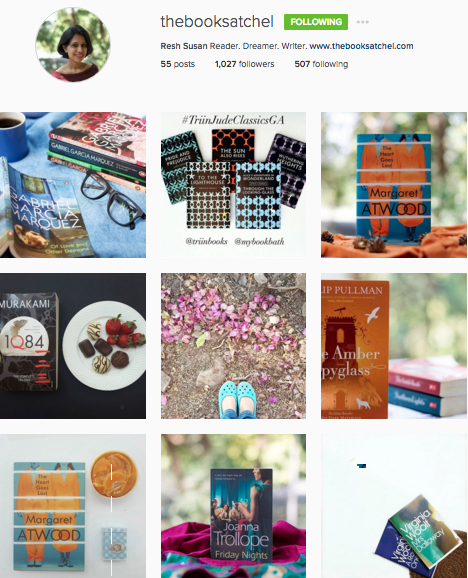Open the Joanna Trollope Friday Nights post
468x578 pixels.
233,506
